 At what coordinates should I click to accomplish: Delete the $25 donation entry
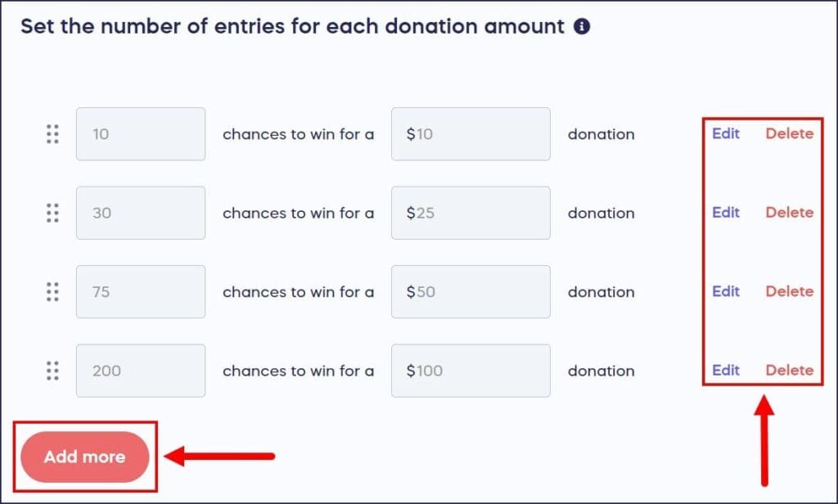(789, 212)
